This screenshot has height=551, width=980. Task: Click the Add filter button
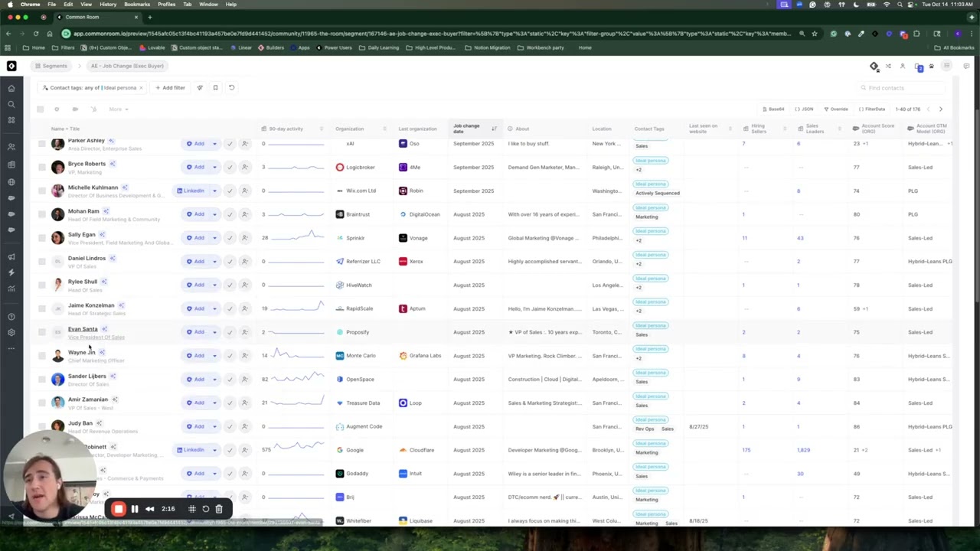pyautogui.click(x=170, y=87)
